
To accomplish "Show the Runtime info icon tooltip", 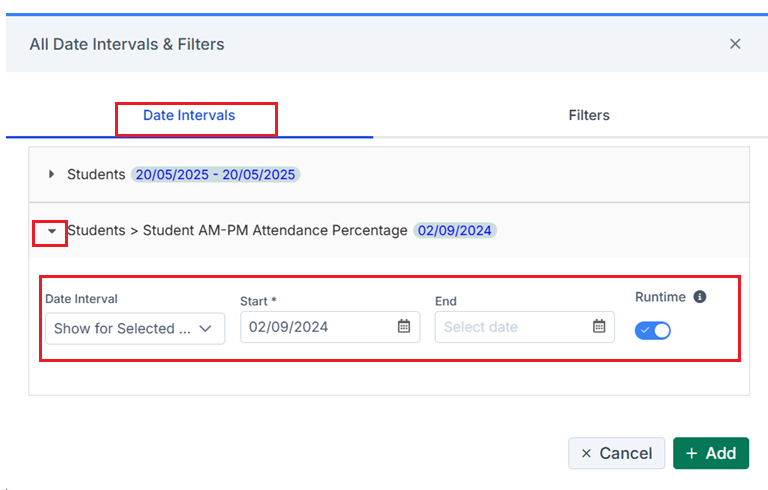I will 700,297.
